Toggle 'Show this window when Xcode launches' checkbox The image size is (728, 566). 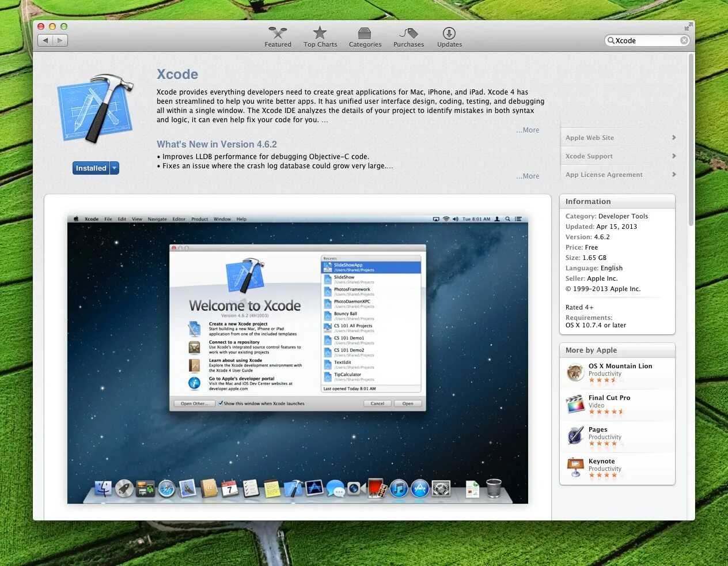[221, 403]
